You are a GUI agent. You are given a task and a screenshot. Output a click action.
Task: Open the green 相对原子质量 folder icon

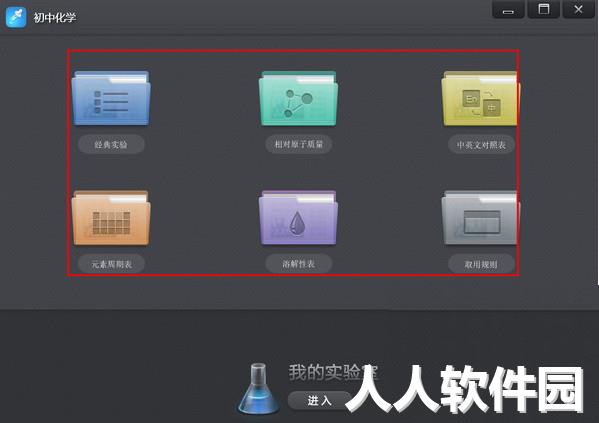point(298,98)
